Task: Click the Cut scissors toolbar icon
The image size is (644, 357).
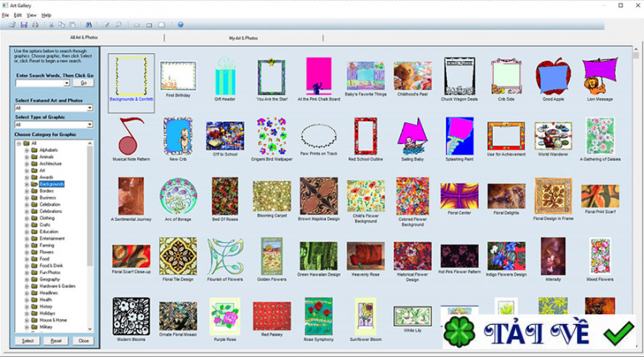Action: (x=52, y=25)
